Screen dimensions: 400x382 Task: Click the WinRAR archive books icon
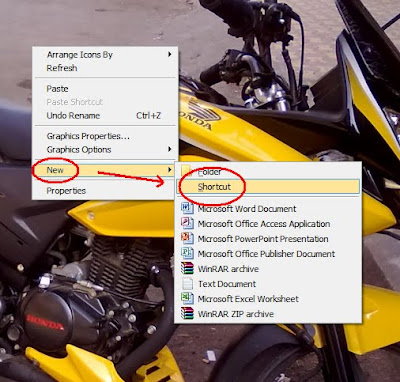tap(187, 268)
